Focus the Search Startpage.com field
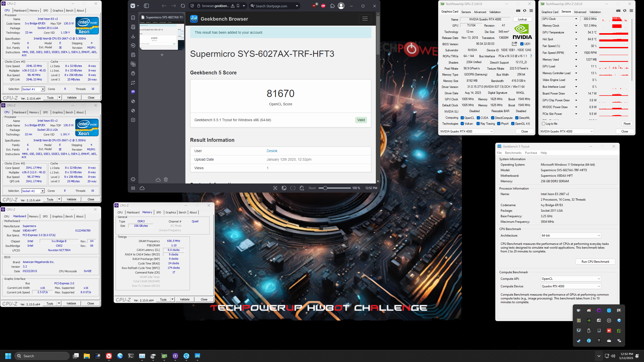 274,6
